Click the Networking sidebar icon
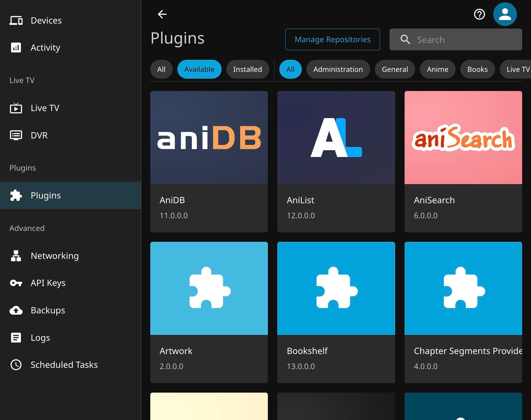 16,256
